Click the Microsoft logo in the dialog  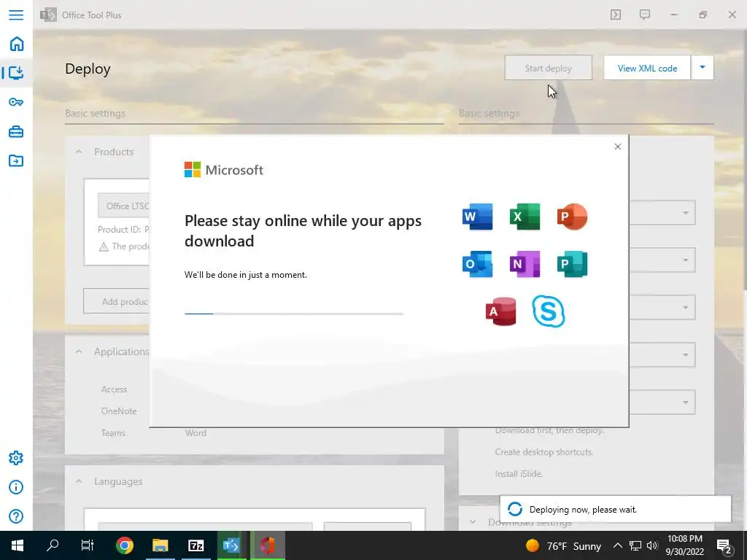coord(223,169)
